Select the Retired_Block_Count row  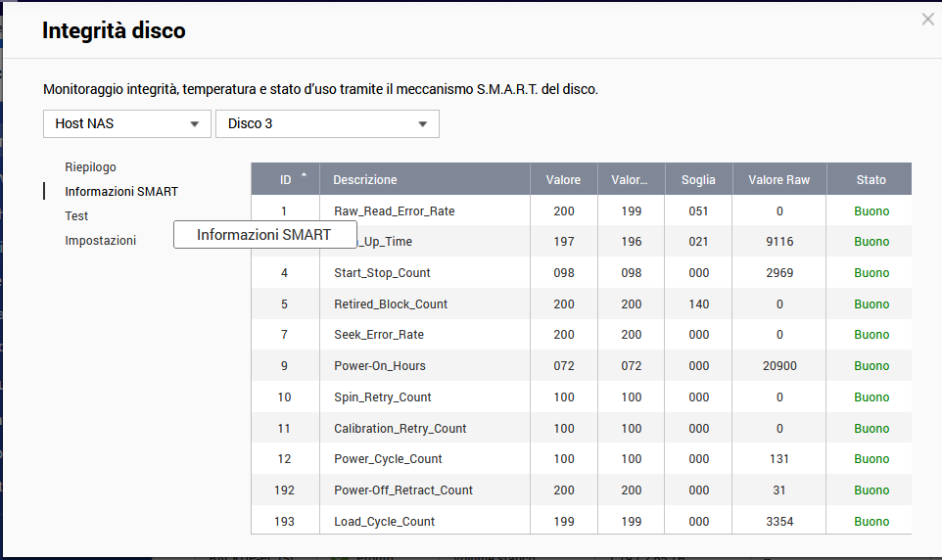click(390, 304)
